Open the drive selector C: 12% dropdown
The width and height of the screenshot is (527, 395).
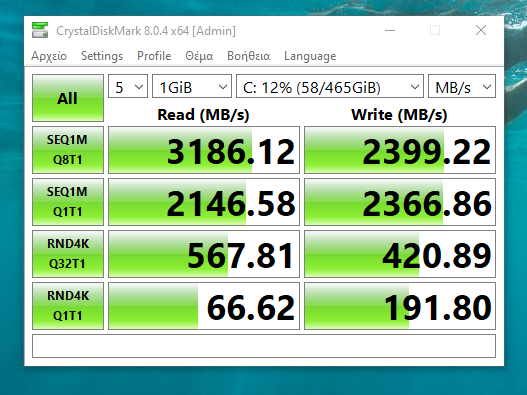(x=330, y=86)
